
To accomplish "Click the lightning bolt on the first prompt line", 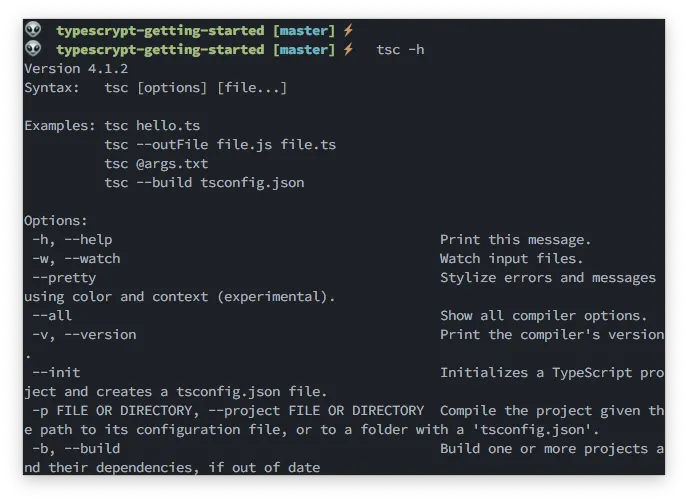I will [348, 30].
